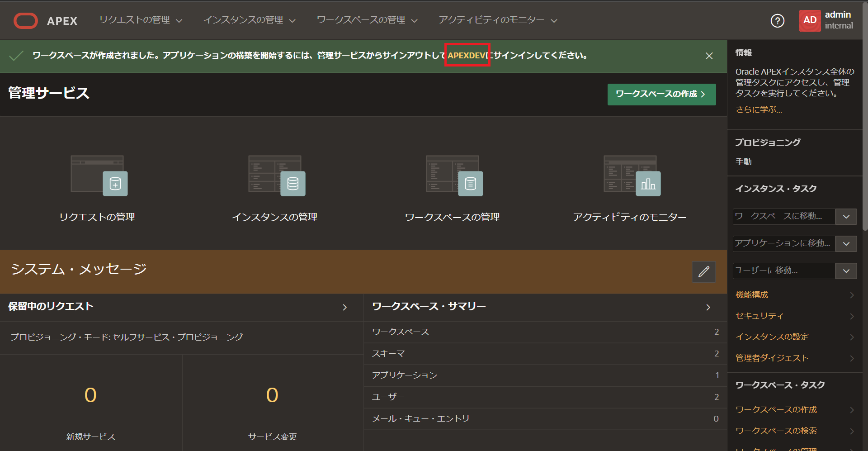Click the 新規サービス count 0
The image size is (868, 451).
90,395
